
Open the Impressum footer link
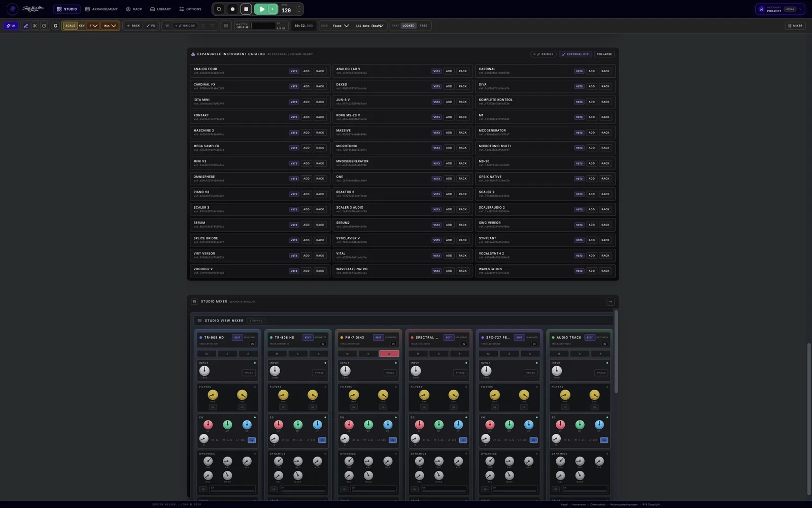pos(579,504)
